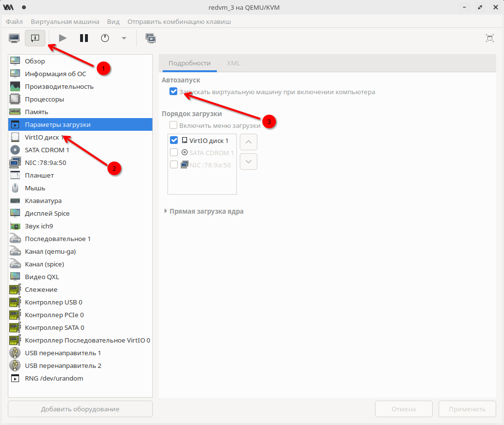The width and height of the screenshot is (504, 425).
Task: Open the shutdown options dropdown arrow
Action: pyautogui.click(x=124, y=38)
